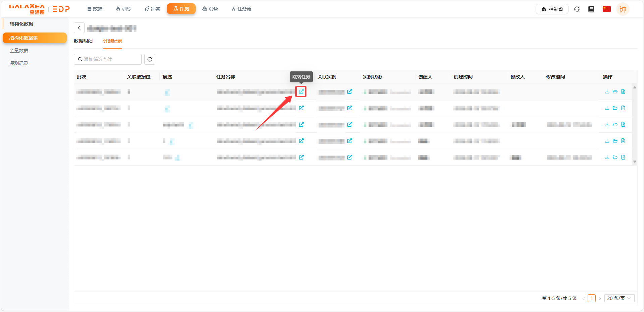Open the documentation book icon in header
Image resolution: width=644 pixels, height=312 pixels.
pos(591,9)
